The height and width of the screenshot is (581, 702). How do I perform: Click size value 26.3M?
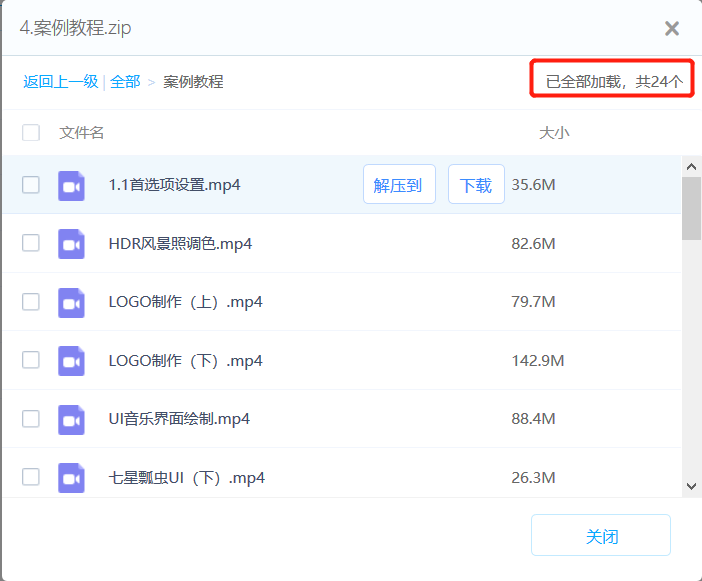[533, 478]
